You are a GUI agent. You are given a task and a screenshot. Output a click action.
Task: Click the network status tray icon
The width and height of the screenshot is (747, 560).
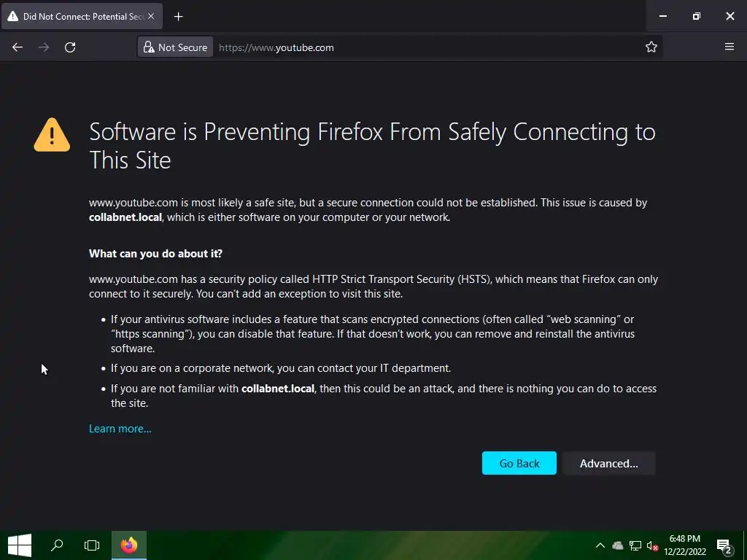[x=635, y=545]
